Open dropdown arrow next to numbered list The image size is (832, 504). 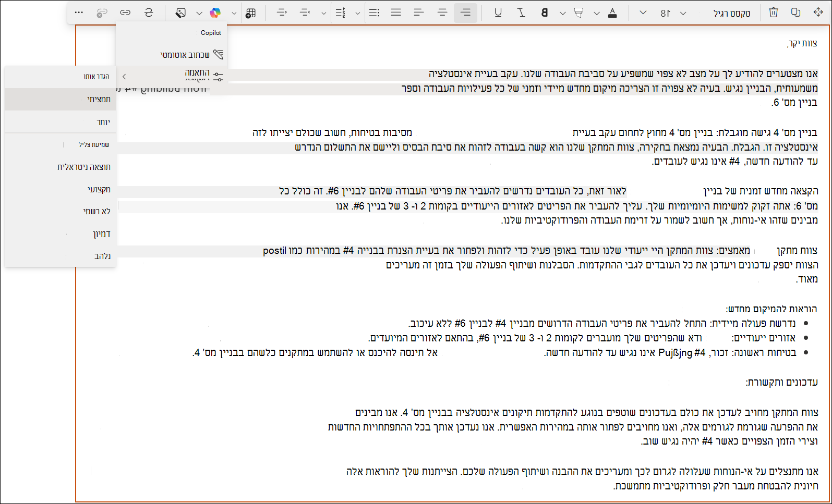[x=357, y=13]
